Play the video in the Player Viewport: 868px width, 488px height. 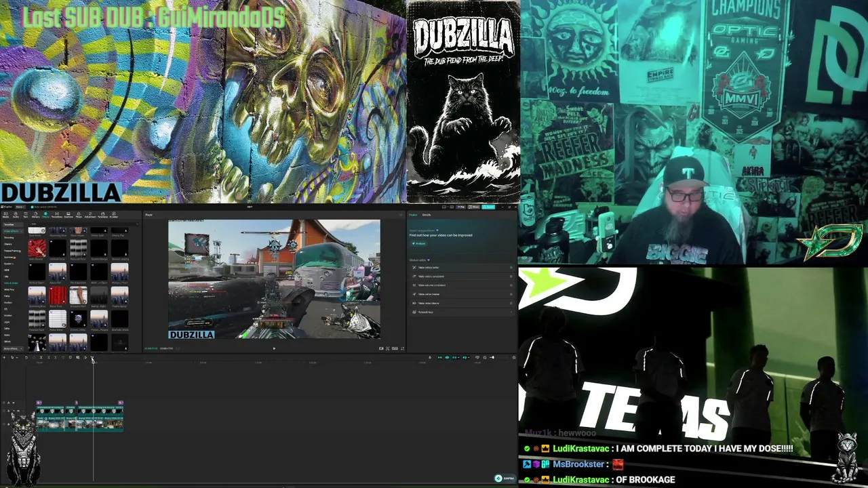pyautogui.click(x=274, y=348)
